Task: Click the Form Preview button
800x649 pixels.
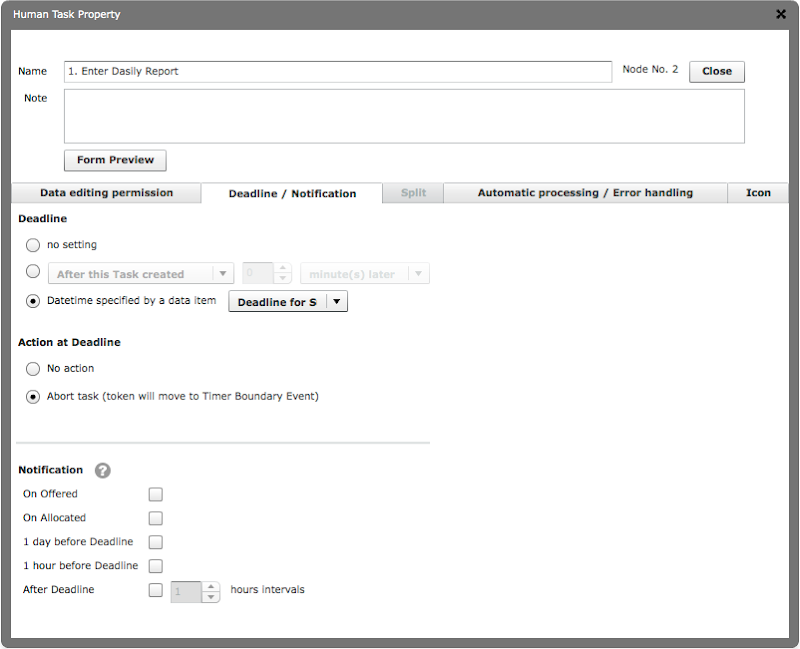Action: pyautogui.click(x=114, y=160)
